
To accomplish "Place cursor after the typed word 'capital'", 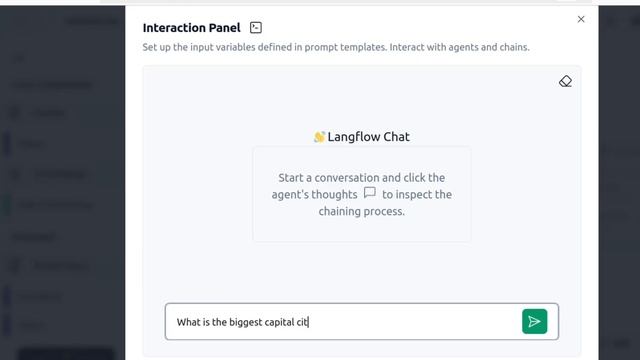I will [294, 322].
